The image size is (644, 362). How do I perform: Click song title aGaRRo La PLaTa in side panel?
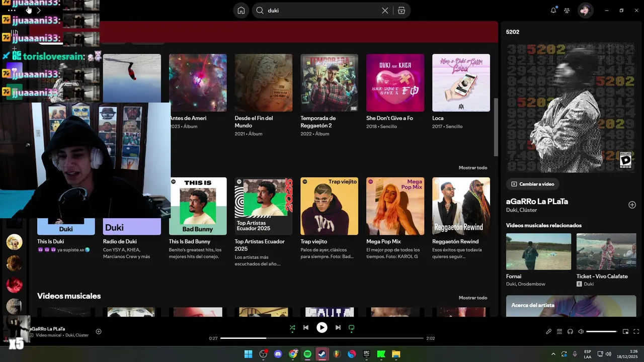(x=537, y=202)
